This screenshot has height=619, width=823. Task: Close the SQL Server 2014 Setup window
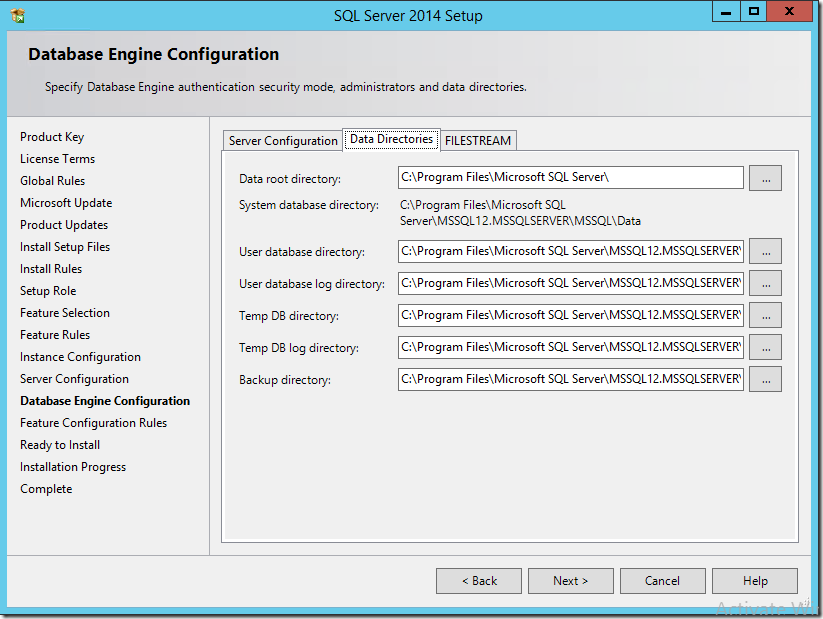pos(789,12)
